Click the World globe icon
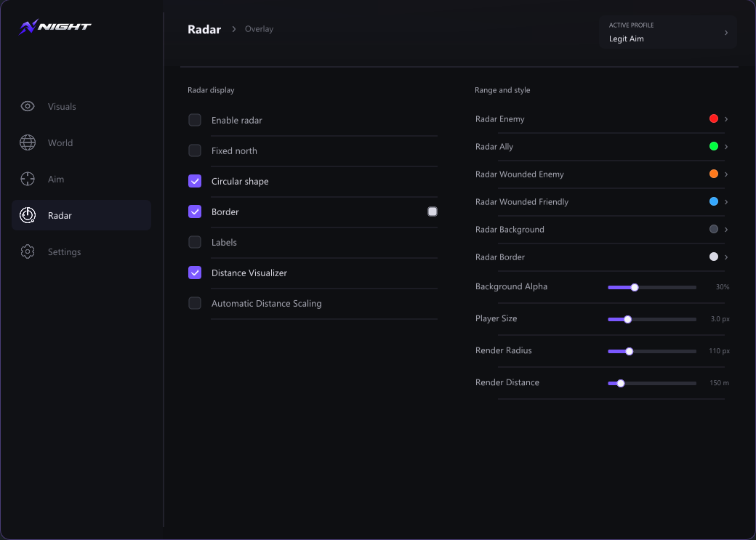Viewport: 756px width, 540px height. point(28,142)
